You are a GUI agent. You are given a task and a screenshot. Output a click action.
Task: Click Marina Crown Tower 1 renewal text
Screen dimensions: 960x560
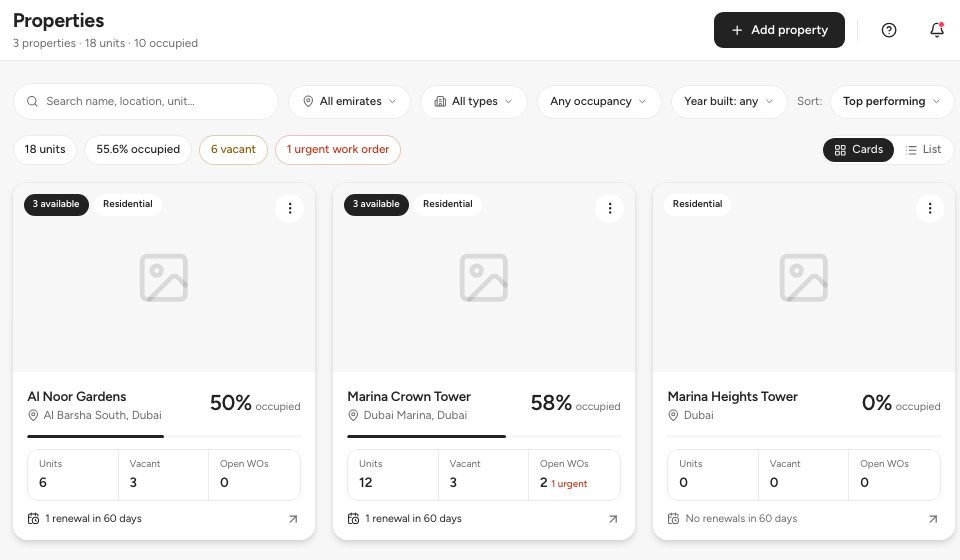(x=413, y=518)
